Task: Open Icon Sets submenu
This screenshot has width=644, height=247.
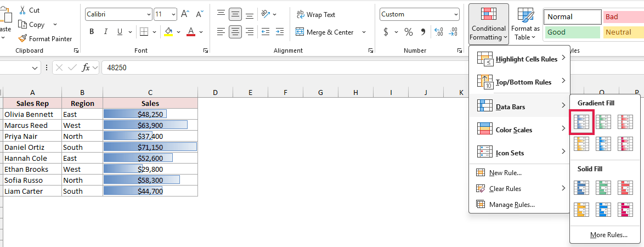Action: coord(519,153)
